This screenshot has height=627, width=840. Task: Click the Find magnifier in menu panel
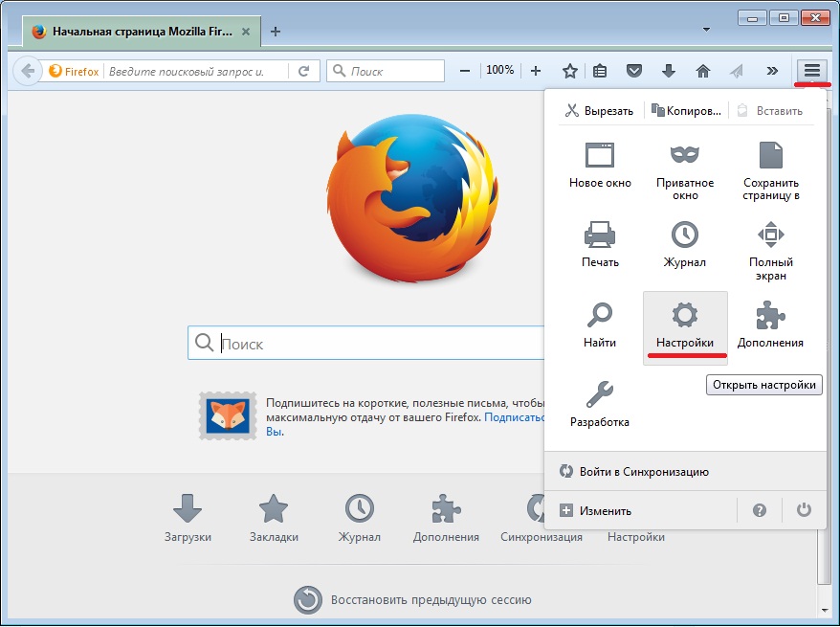coord(600,322)
